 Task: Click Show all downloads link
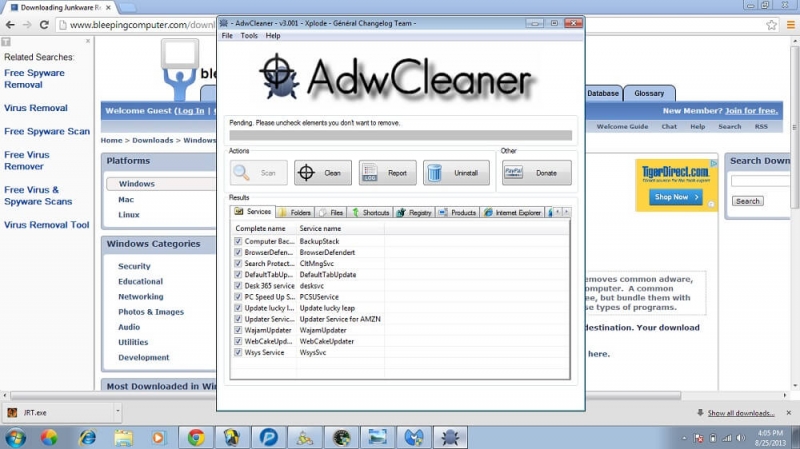(x=740, y=413)
